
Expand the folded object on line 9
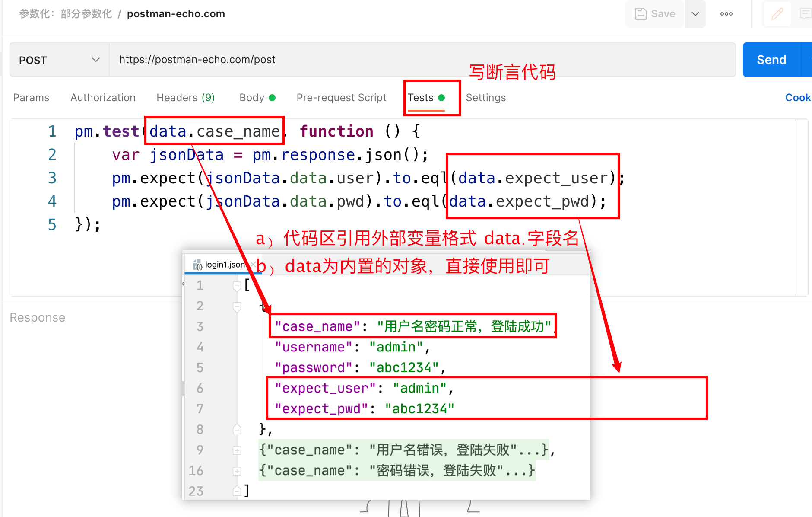coord(237,450)
